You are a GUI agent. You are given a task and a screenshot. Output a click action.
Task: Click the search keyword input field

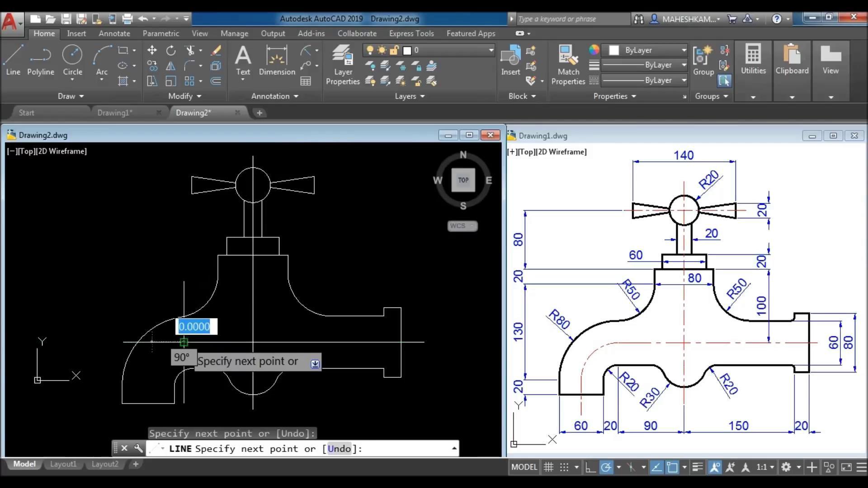point(572,19)
